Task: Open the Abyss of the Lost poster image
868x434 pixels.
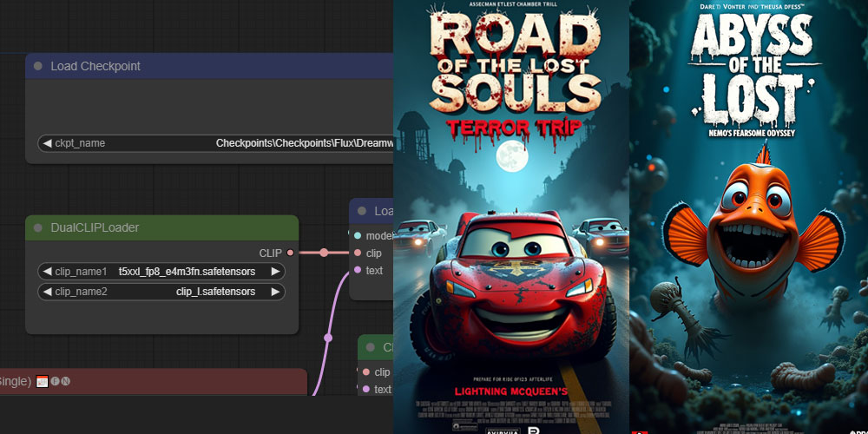Action: pyautogui.click(x=749, y=217)
